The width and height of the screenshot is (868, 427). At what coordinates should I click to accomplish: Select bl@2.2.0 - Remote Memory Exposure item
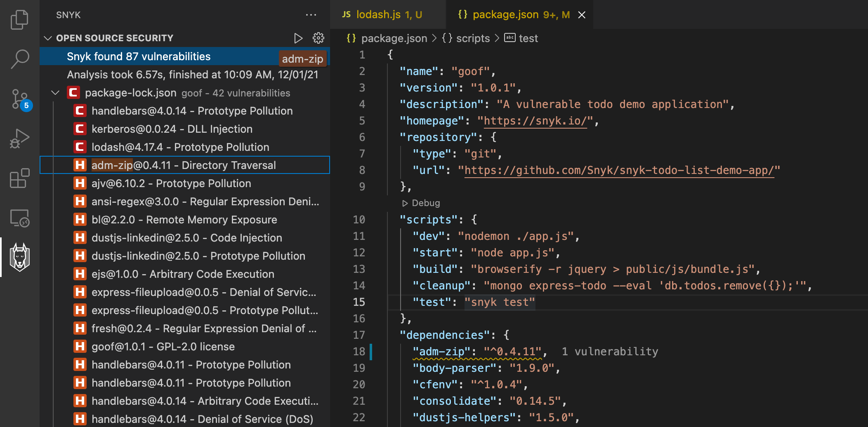point(185,220)
